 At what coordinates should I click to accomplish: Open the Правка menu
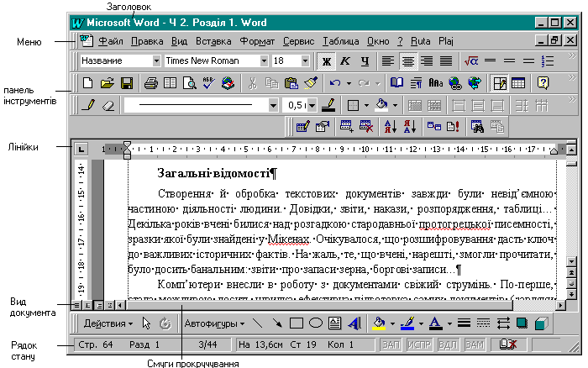147,41
